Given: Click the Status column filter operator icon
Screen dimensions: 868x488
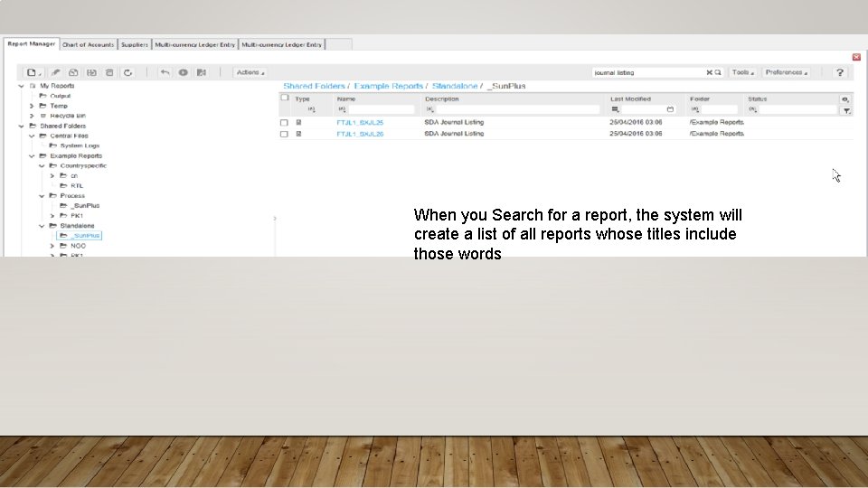Looking at the screenshot, I should point(752,109).
